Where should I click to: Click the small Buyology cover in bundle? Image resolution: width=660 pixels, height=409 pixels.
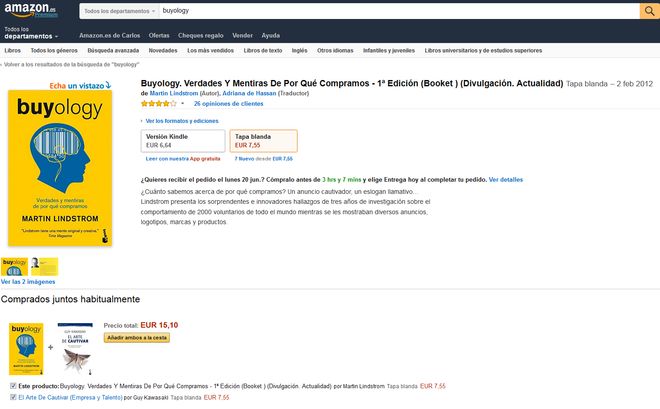click(x=26, y=348)
